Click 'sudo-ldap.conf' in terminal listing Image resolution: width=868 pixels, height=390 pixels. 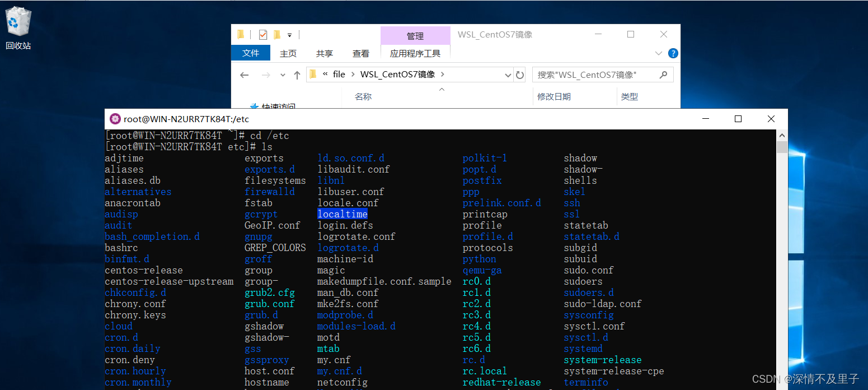point(603,304)
